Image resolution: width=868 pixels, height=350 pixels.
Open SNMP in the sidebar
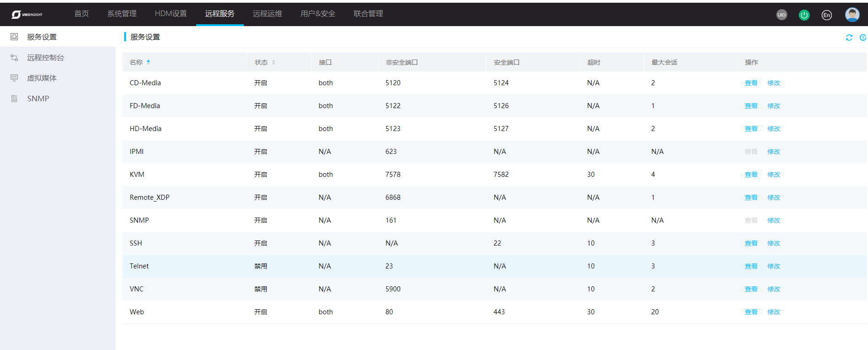38,98
